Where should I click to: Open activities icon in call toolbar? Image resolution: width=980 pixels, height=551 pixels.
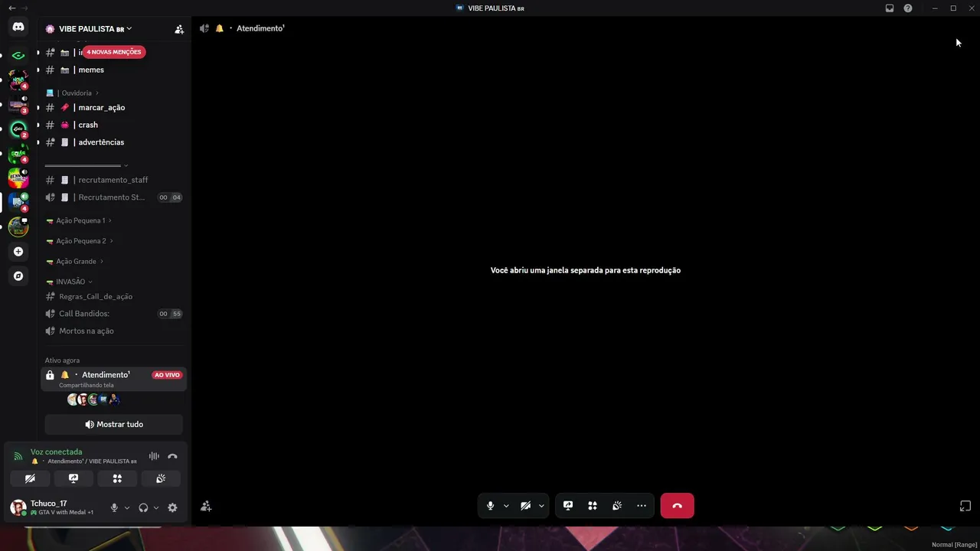coord(593,506)
